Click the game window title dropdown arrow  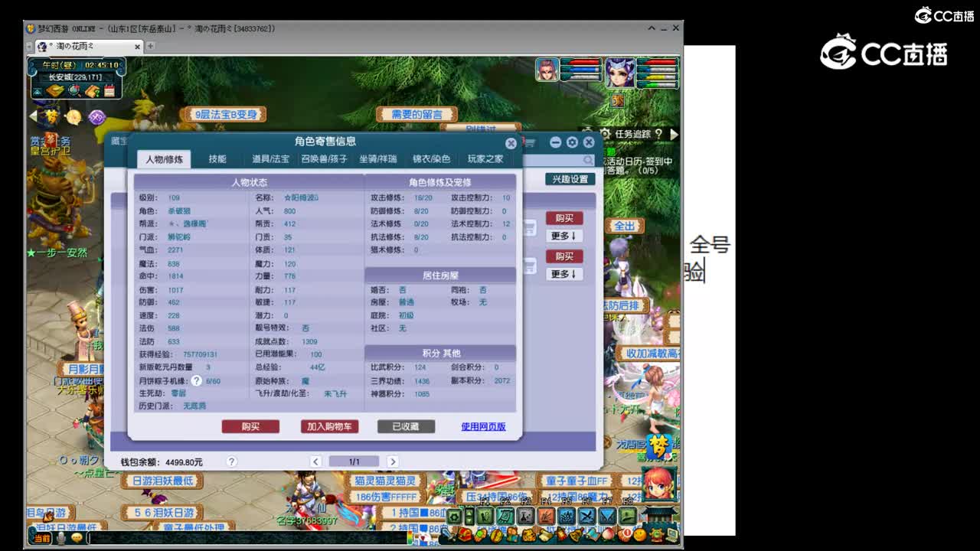[x=651, y=28]
